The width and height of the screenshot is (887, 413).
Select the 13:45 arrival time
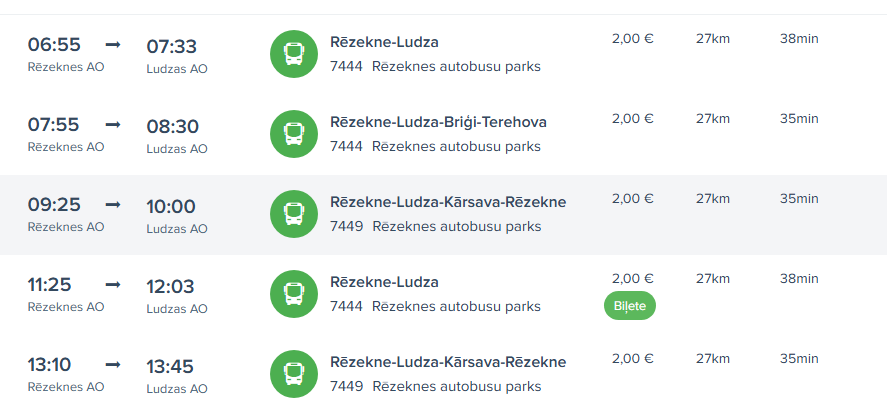coord(172,367)
